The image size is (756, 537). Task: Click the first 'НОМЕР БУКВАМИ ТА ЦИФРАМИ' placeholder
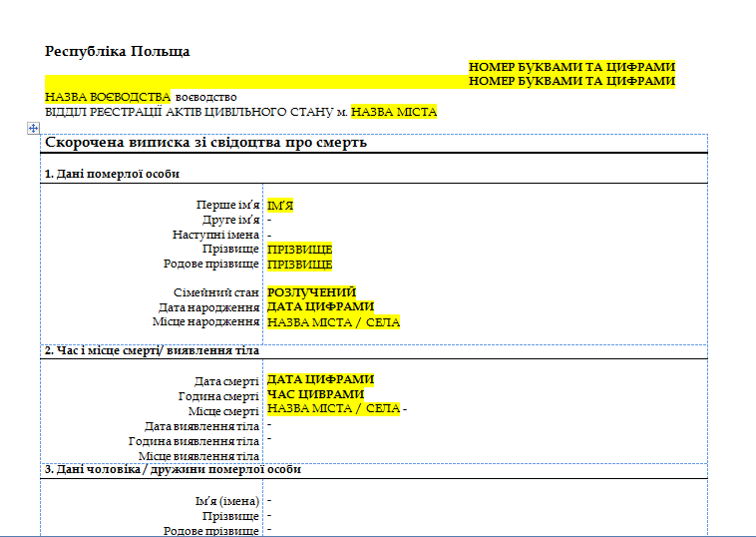click(571, 67)
